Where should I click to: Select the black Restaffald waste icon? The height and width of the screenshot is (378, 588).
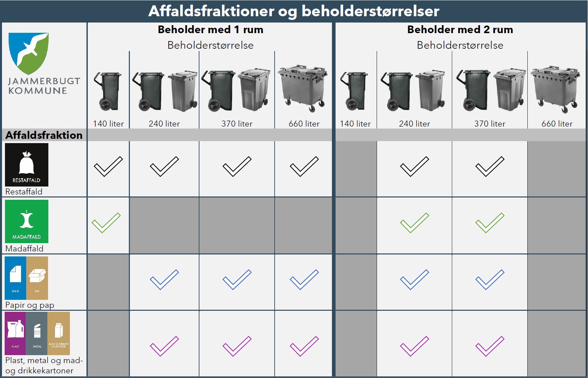coord(27,165)
